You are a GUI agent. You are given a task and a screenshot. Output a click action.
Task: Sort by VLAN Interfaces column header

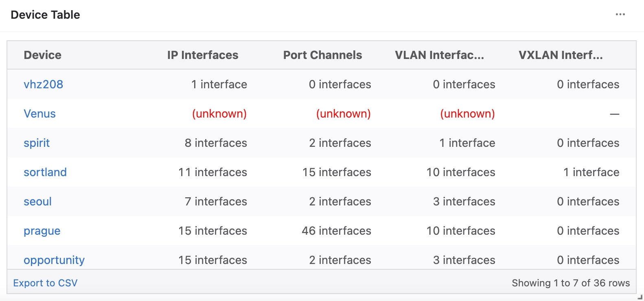pos(439,55)
